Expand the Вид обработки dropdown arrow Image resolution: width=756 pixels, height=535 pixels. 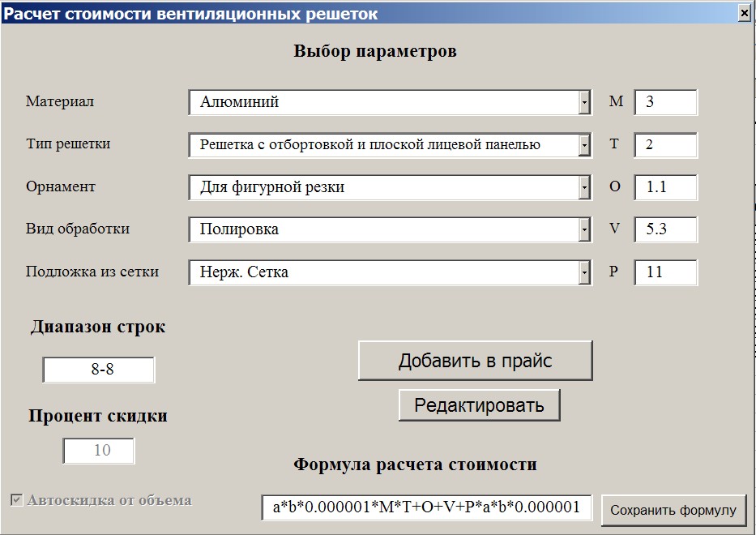click(584, 229)
